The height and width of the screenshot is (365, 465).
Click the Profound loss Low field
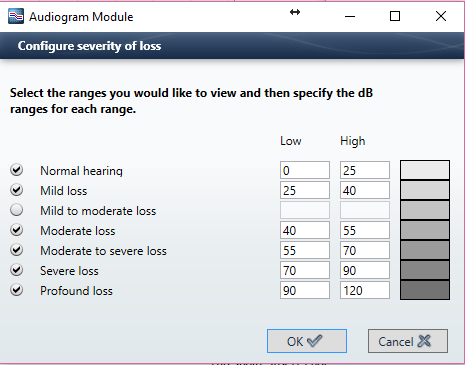[305, 290]
